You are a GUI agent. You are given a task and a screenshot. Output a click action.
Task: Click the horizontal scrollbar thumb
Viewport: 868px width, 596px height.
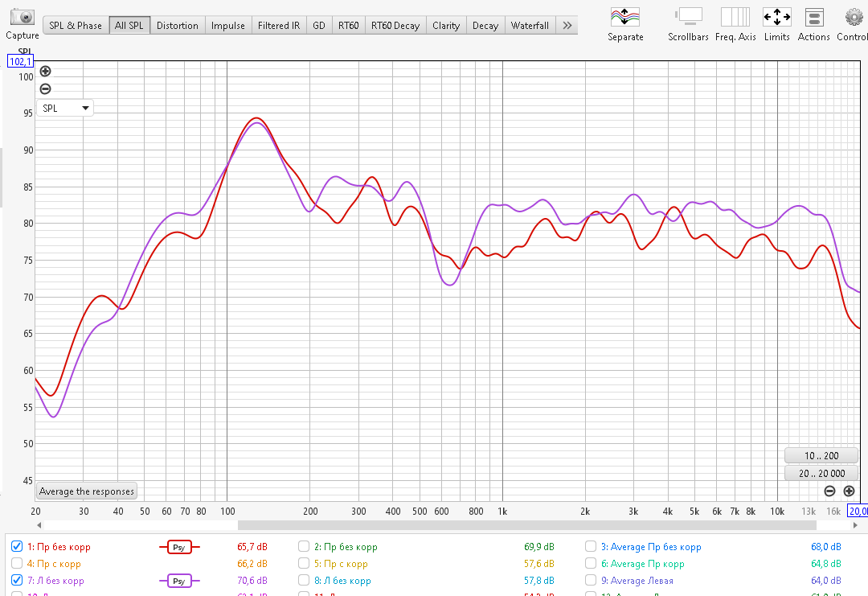tap(527, 524)
